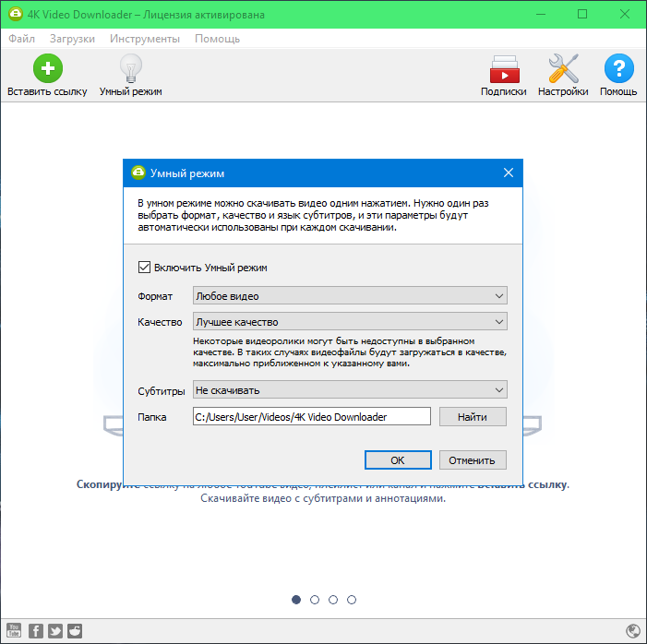This screenshot has height=644, width=647.
Task: Click the Качество label
Action: pyautogui.click(x=160, y=322)
